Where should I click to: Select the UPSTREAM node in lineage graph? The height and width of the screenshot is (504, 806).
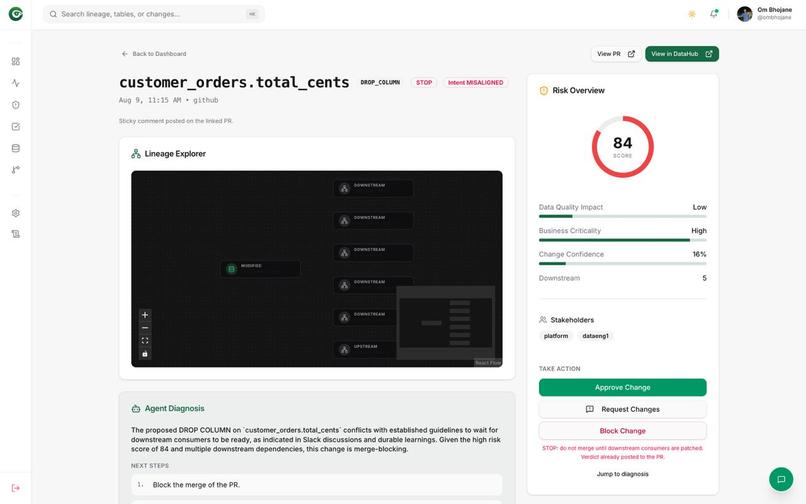[x=365, y=350]
